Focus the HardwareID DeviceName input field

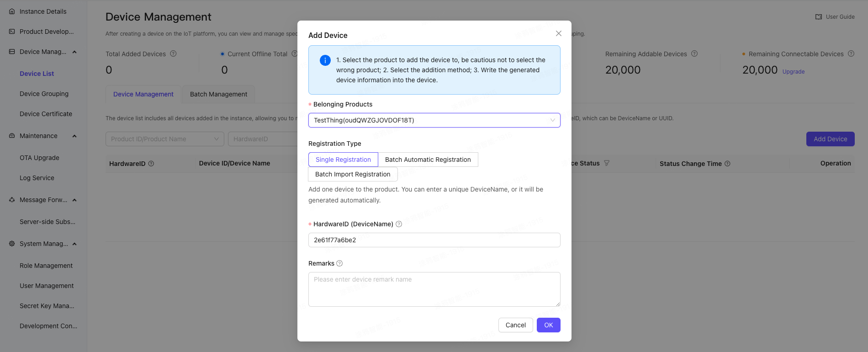coord(434,240)
